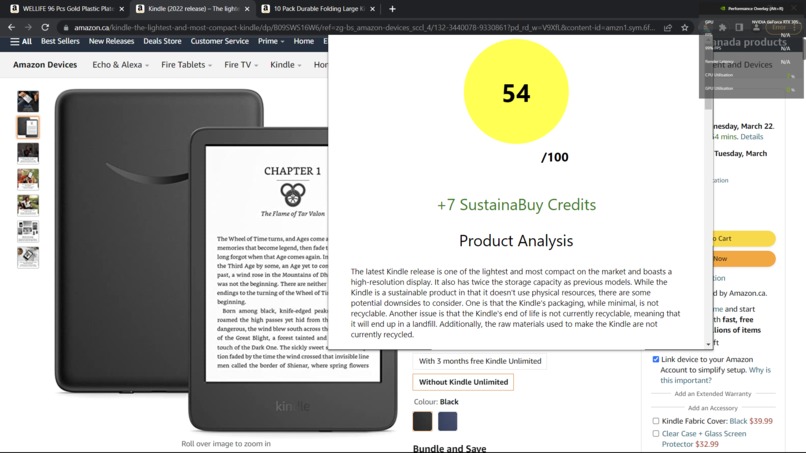This screenshot has width=806, height=453.
Task: Show first product thumbnail image
Action: click(28, 101)
